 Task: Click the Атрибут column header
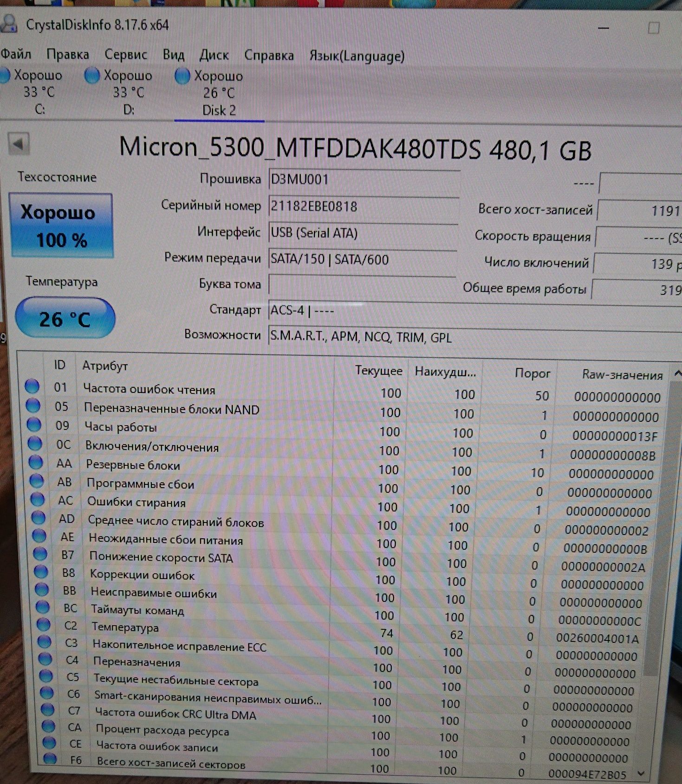pos(105,366)
